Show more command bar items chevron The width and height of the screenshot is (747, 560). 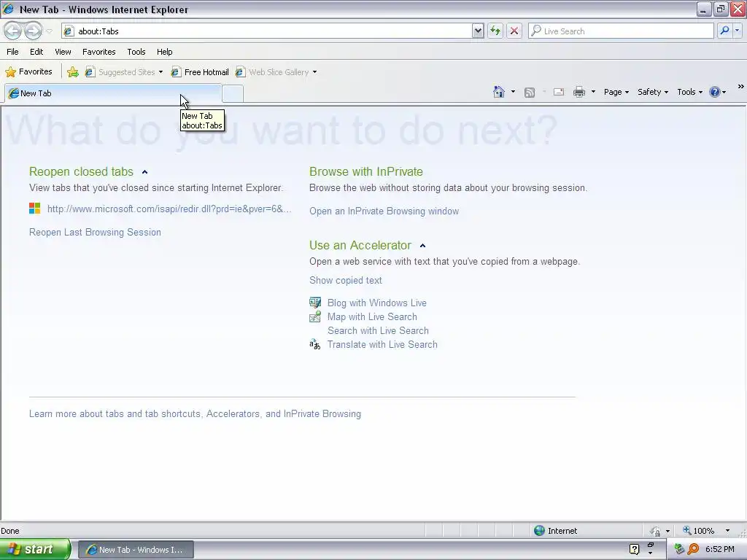coord(741,87)
